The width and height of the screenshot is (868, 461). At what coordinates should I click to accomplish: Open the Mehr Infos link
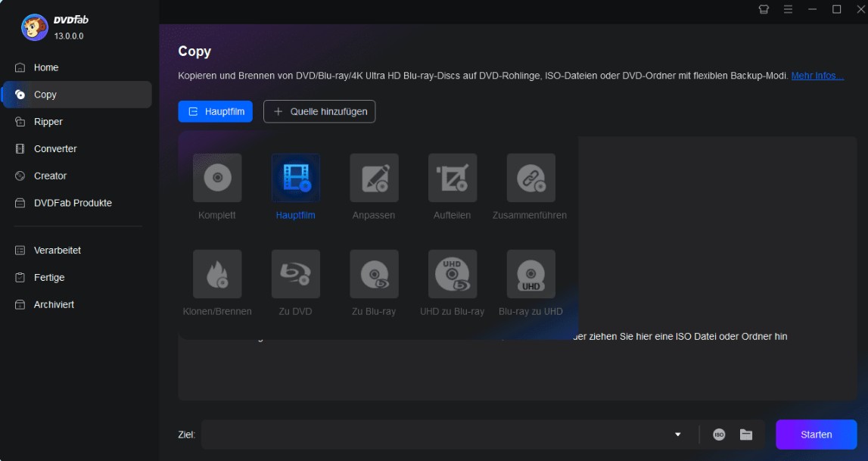click(x=817, y=76)
